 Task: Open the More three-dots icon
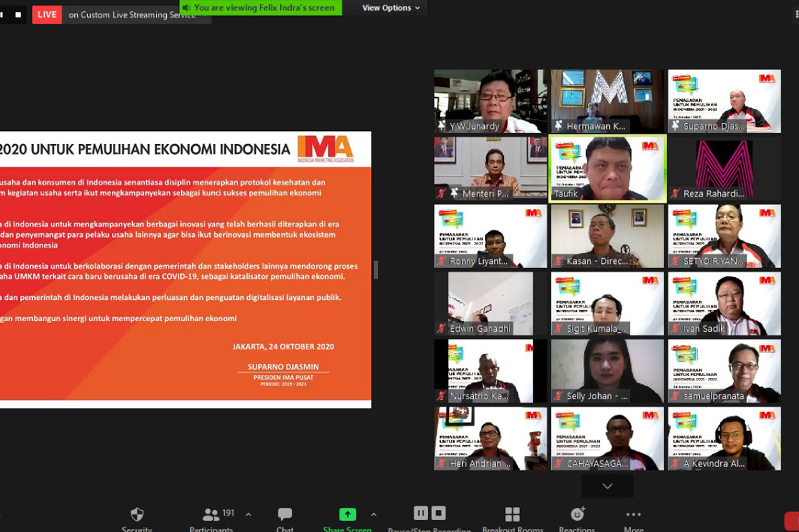click(634, 515)
